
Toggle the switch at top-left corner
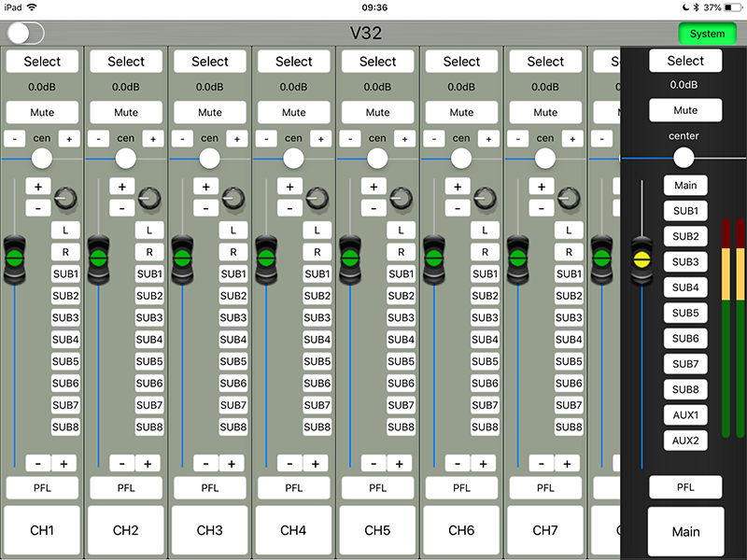click(x=25, y=33)
